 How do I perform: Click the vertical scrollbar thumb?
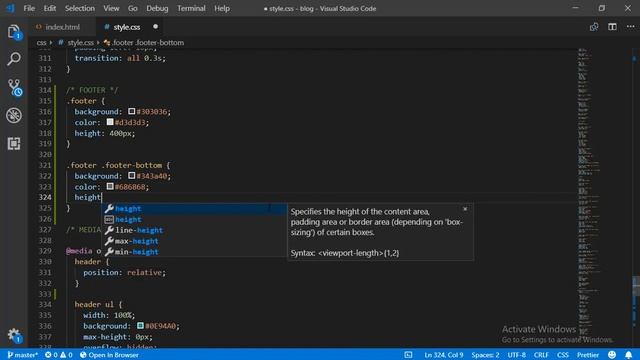[x=636, y=286]
